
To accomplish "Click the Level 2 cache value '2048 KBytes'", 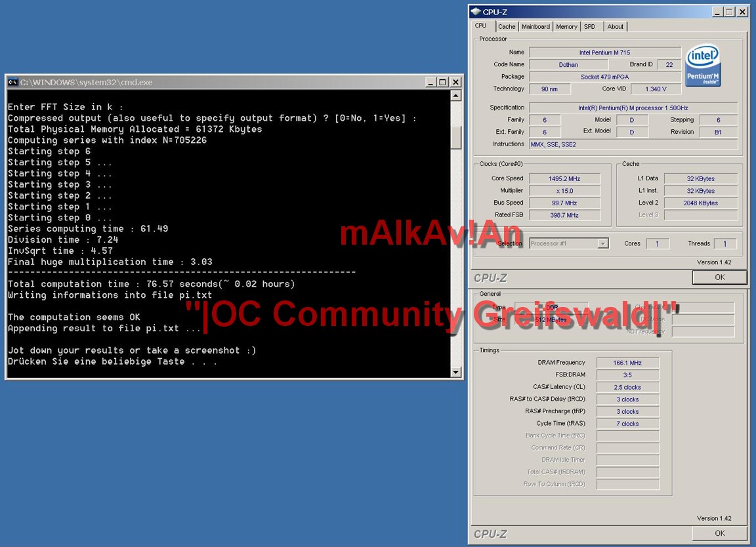I will coord(701,203).
